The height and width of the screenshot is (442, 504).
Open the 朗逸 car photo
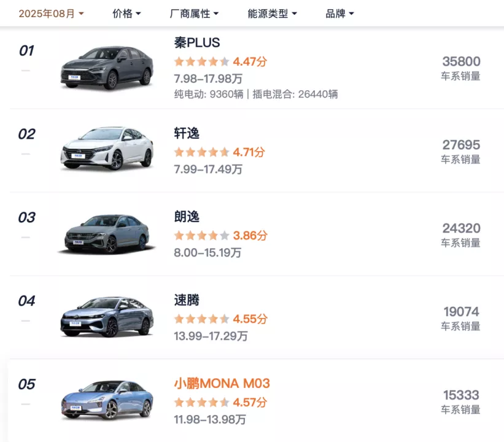(106, 233)
